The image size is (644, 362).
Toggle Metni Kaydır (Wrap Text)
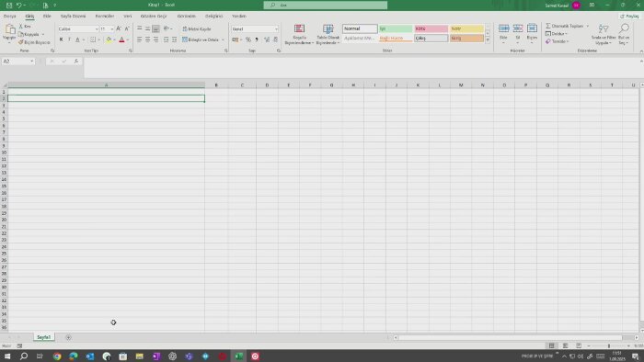point(196,29)
